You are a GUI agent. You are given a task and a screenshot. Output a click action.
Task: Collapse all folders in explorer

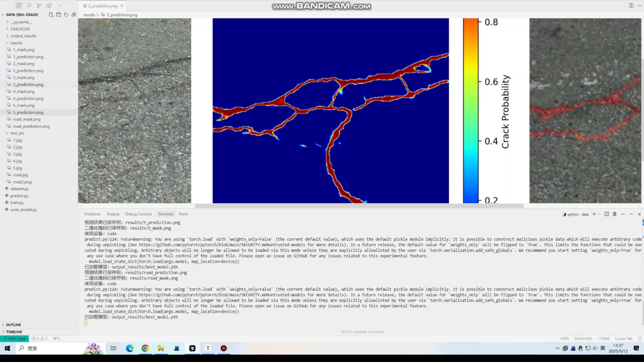click(74, 15)
